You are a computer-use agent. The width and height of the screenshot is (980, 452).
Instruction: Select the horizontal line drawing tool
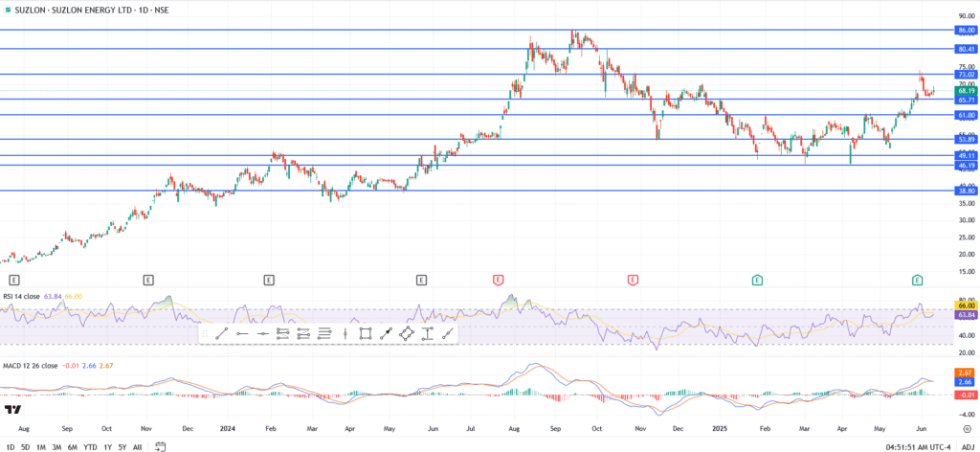click(242, 333)
